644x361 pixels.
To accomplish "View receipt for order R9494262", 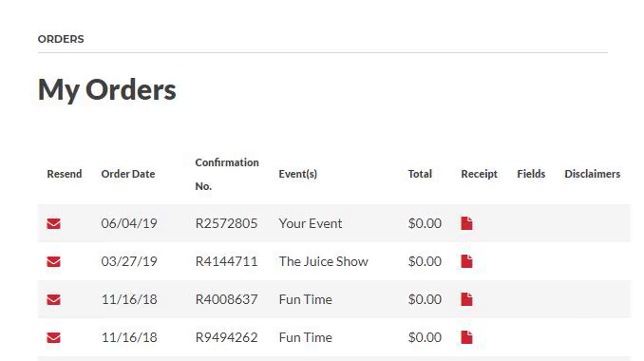I will (x=466, y=337).
